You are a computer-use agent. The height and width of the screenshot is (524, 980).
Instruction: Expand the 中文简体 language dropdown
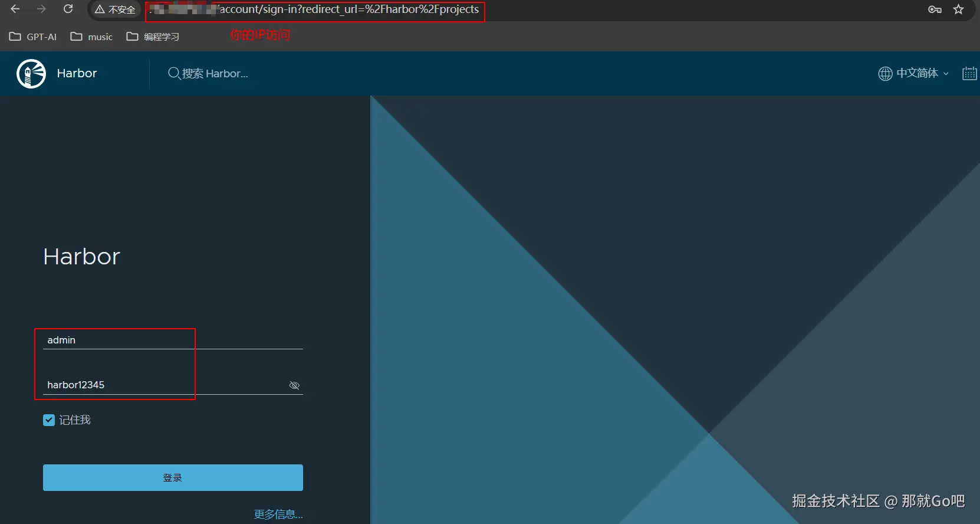pos(923,73)
